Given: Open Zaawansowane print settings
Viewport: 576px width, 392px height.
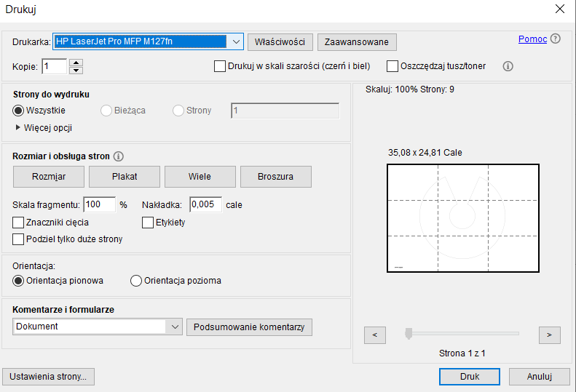Looking at the screenshot, I should [356, 42].
